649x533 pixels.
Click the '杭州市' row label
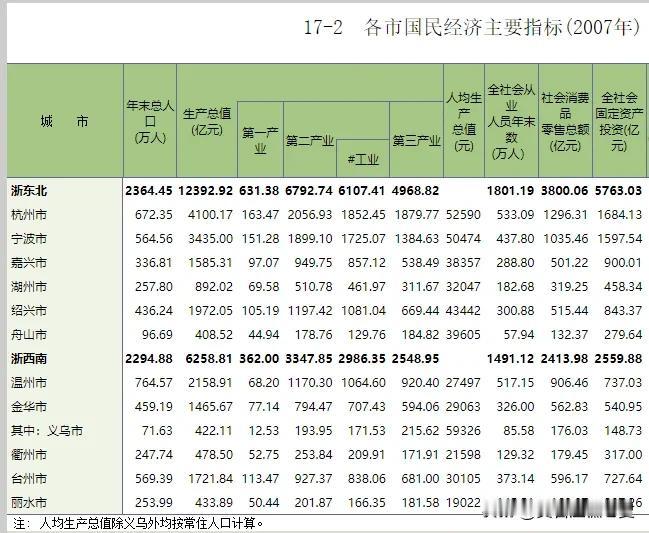coord(29,215)
